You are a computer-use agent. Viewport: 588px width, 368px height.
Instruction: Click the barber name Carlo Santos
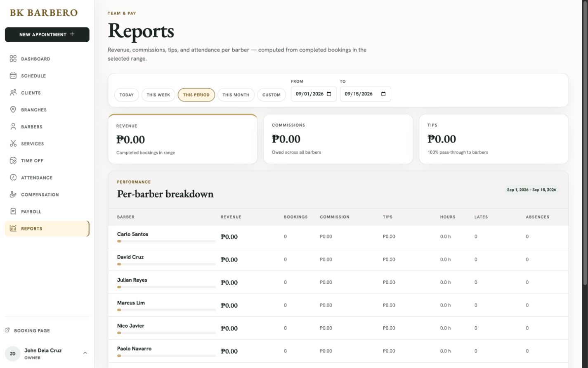pyautogui.click(x=133, y=234)
